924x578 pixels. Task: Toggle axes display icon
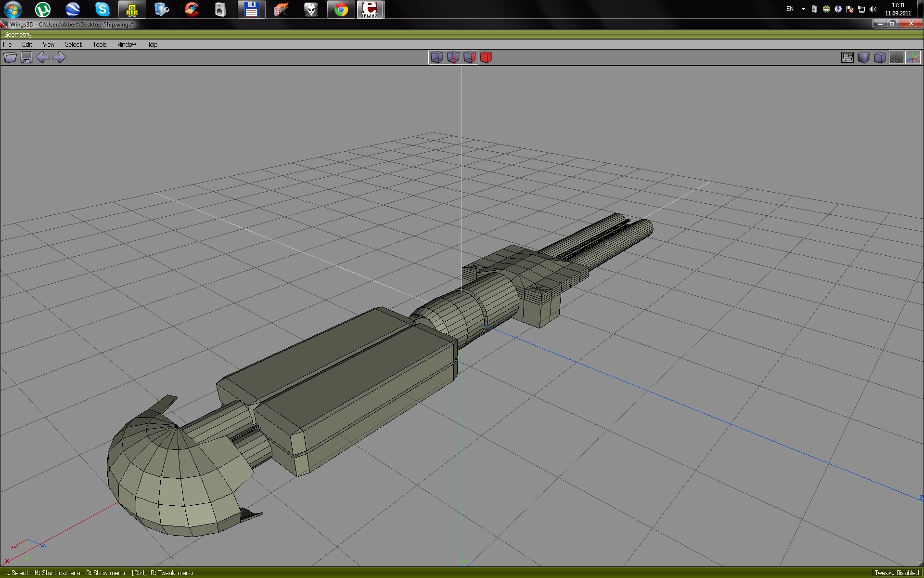tap(912, 58)
